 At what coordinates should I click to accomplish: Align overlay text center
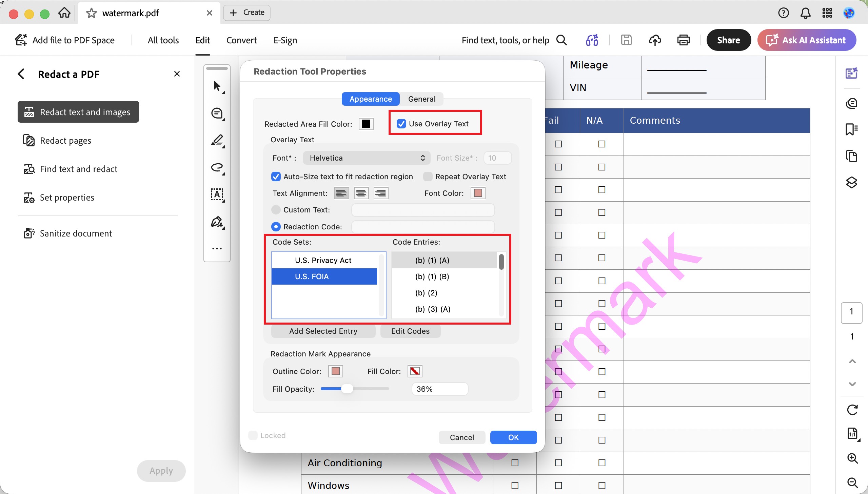(361, 193)
